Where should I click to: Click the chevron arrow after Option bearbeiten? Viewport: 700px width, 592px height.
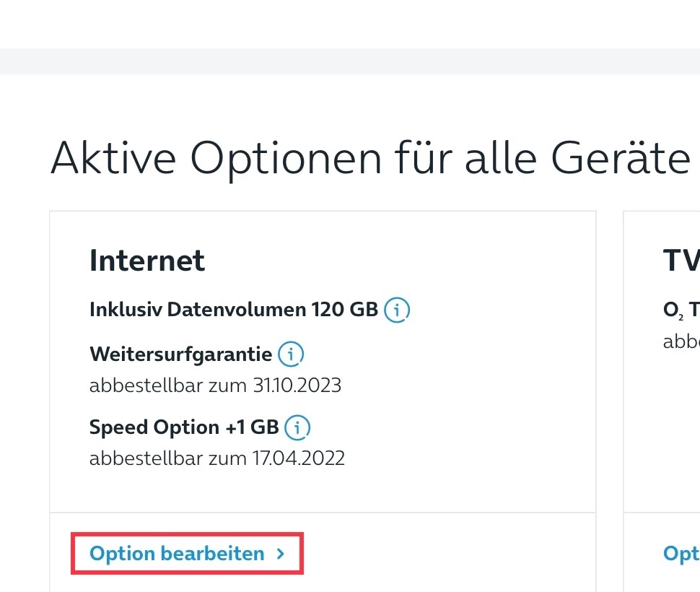pyautogui.click(x=281, y=554)
